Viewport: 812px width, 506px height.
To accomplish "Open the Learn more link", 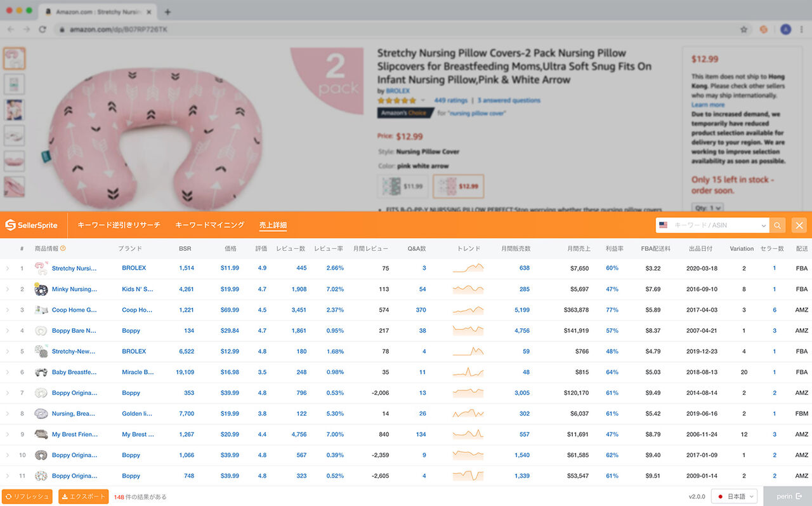I will coord(708,105).
